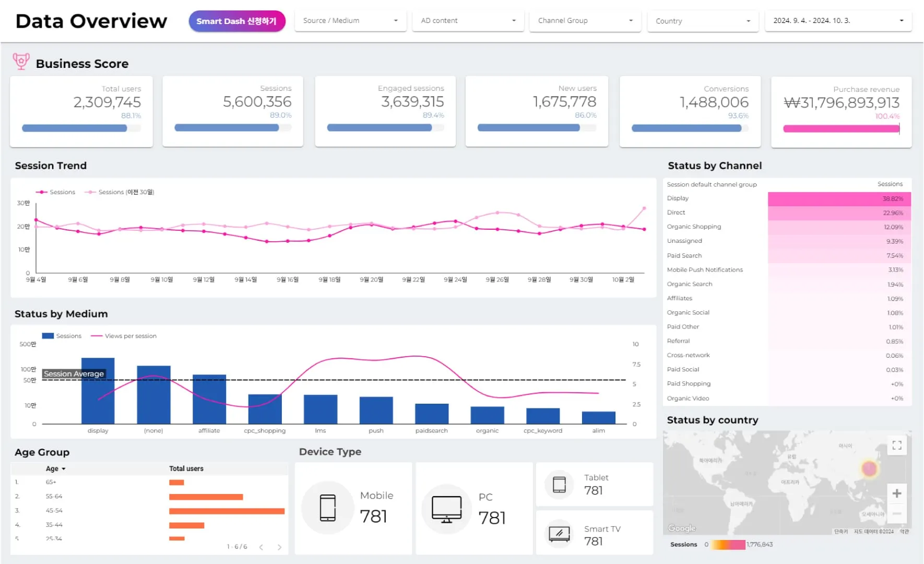Expand the Channel Group dropdown
Viewport: 924px width, 564px height.
click(585, 21)
